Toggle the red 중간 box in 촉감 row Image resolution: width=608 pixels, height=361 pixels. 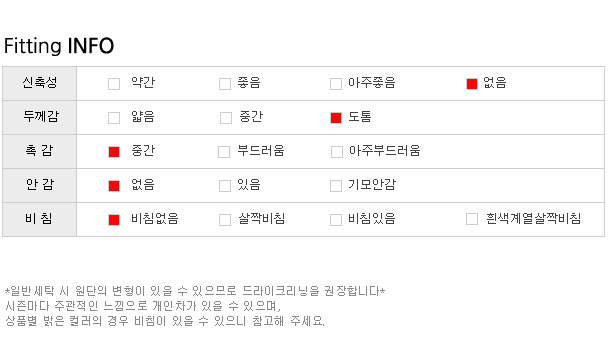(x=114, y=152)
